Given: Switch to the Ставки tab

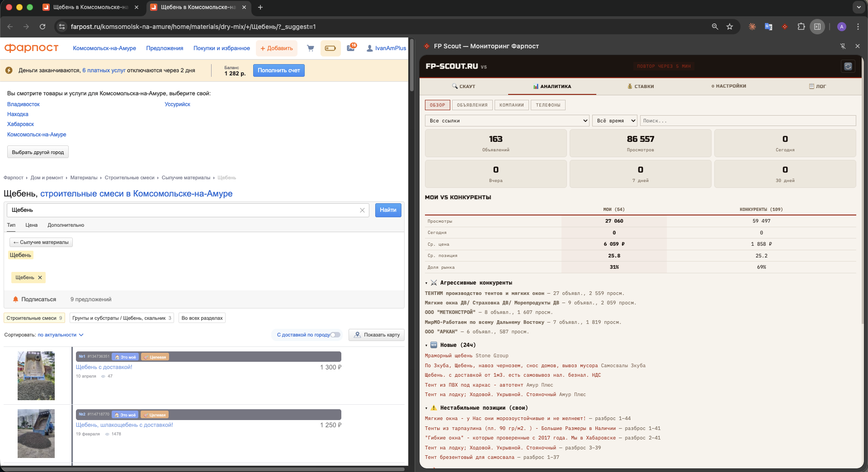Looking at the screenshot, I should click(x=641, y=86).
